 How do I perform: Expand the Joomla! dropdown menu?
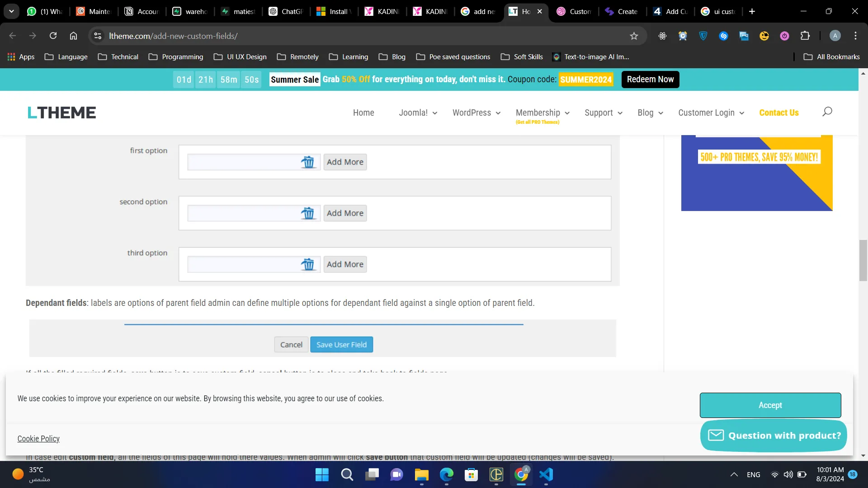(x=418, y=113)
